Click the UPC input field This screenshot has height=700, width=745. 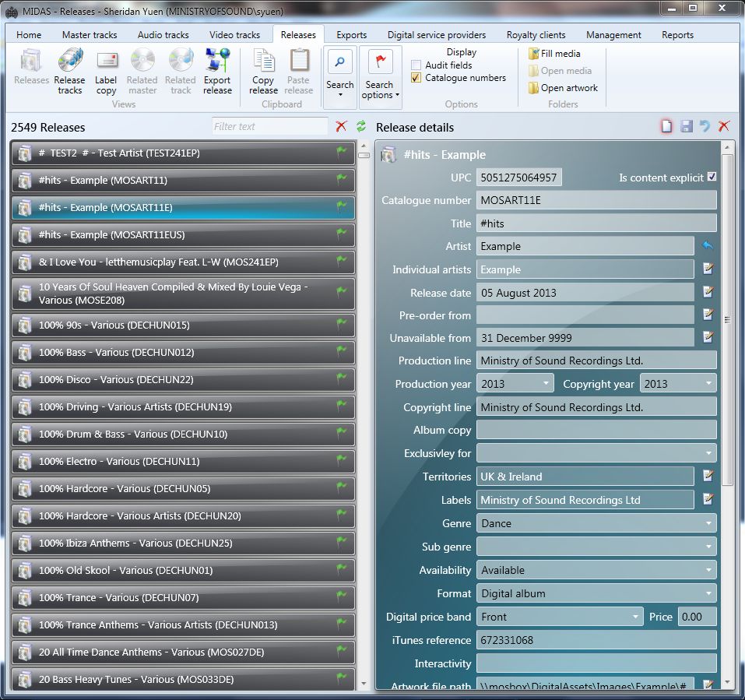(x=518, y=178)
